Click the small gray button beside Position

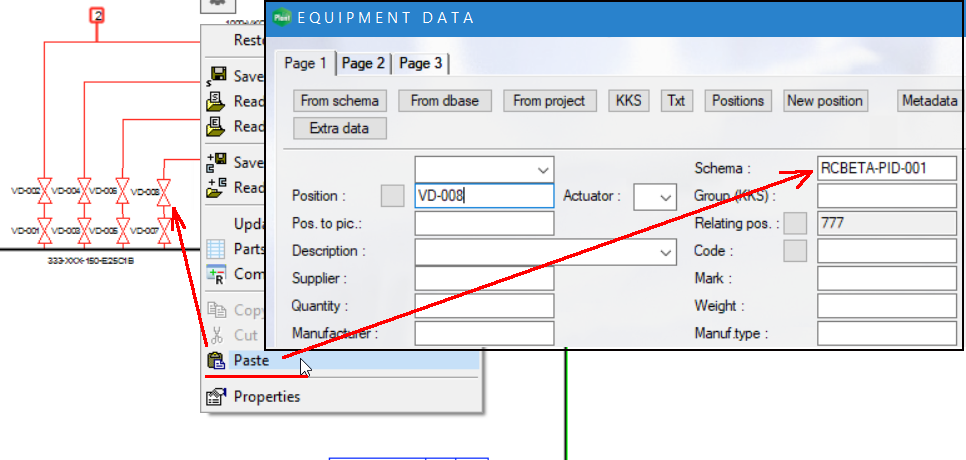click(392, 196)
